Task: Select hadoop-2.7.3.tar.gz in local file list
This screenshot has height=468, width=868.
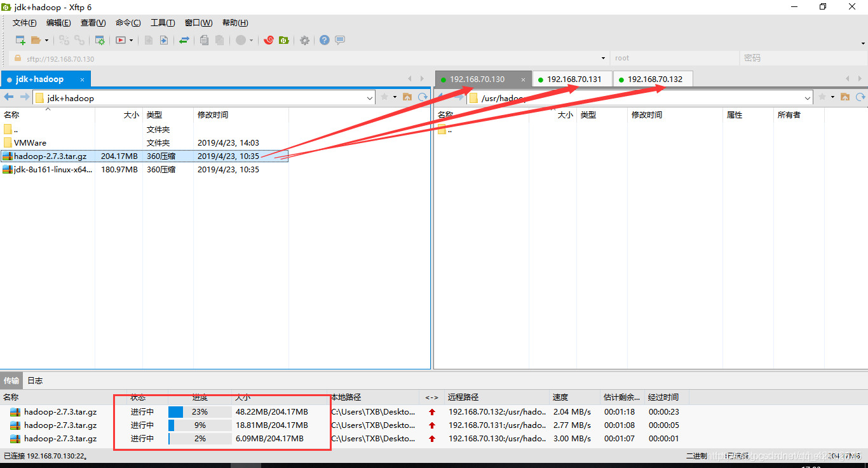Action: pos(144,156)
